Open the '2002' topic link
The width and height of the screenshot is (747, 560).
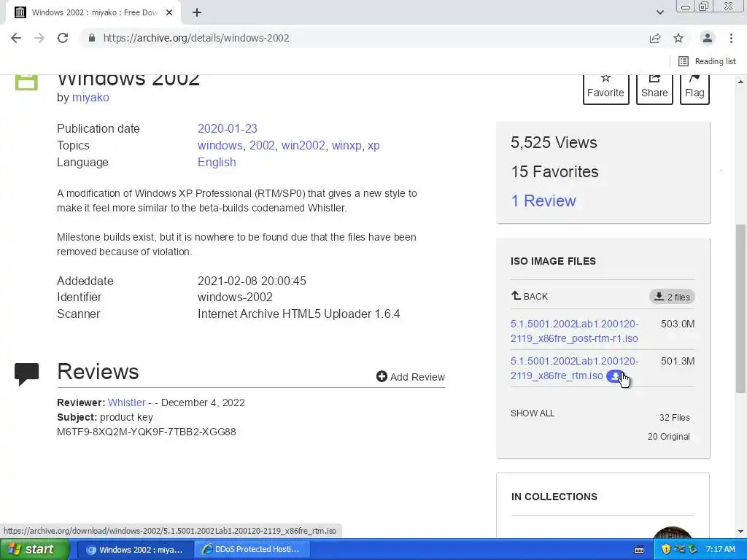262,145
